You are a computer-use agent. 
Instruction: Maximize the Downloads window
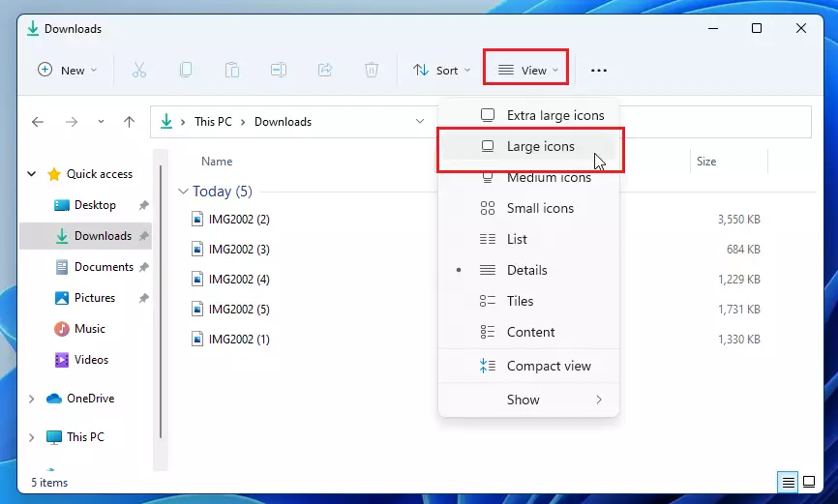click(x=756, y=28)
